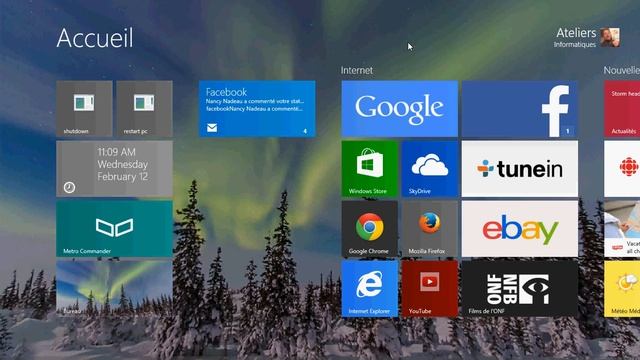640x360 pixels.
Task: Open the YouTube tile
Action: 430,289
